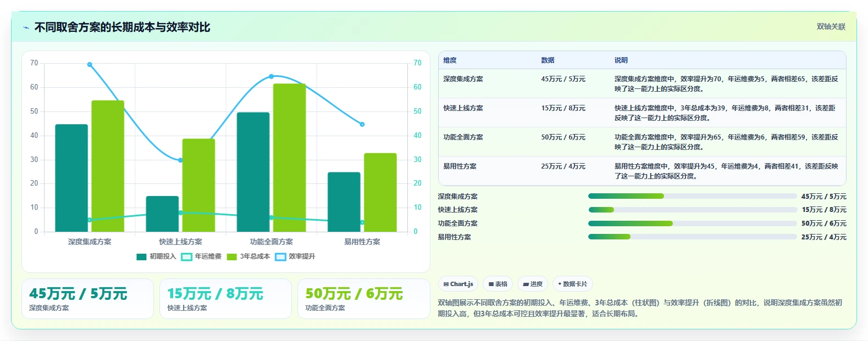Select the 深度集成方案 table row name

pyautogui.click(x=463, y=79)
